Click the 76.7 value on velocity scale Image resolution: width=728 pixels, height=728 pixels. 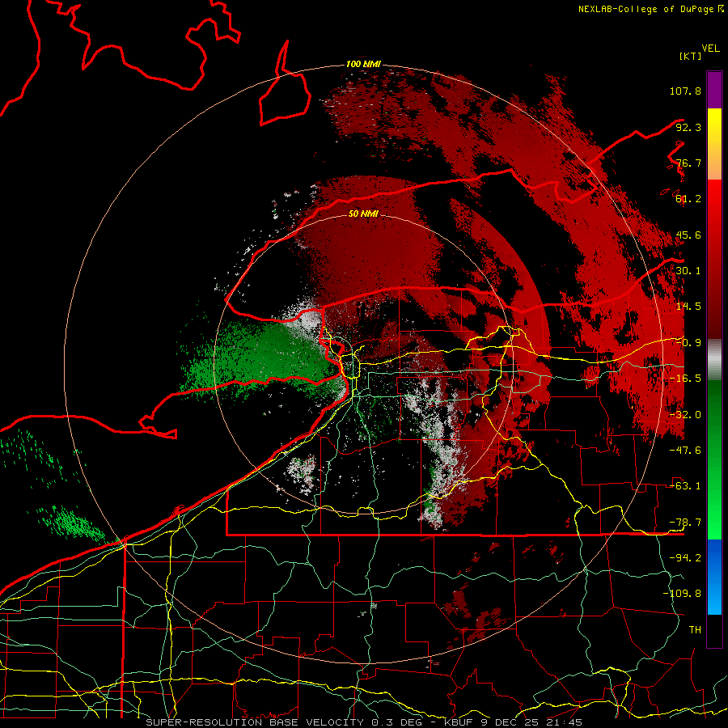(x=688, y=163)
